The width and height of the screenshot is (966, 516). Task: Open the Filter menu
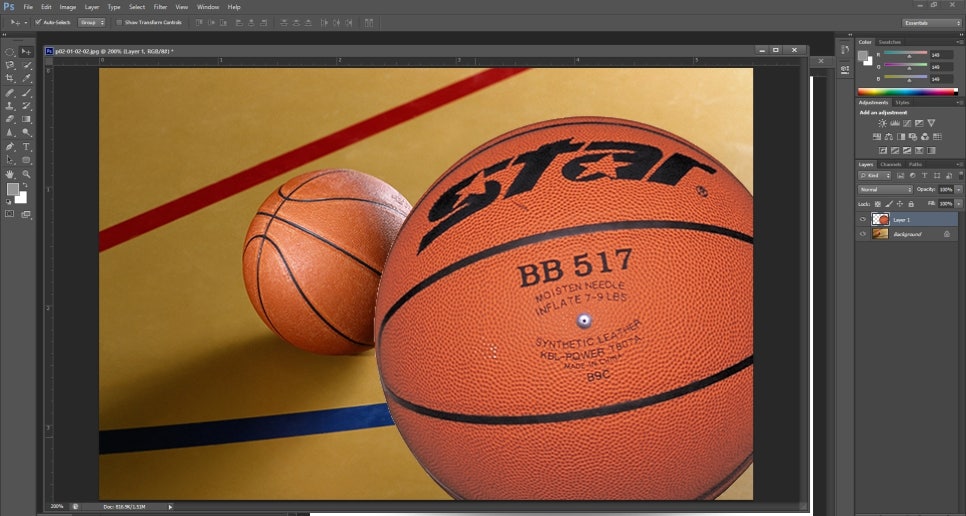tap(160, 7)
